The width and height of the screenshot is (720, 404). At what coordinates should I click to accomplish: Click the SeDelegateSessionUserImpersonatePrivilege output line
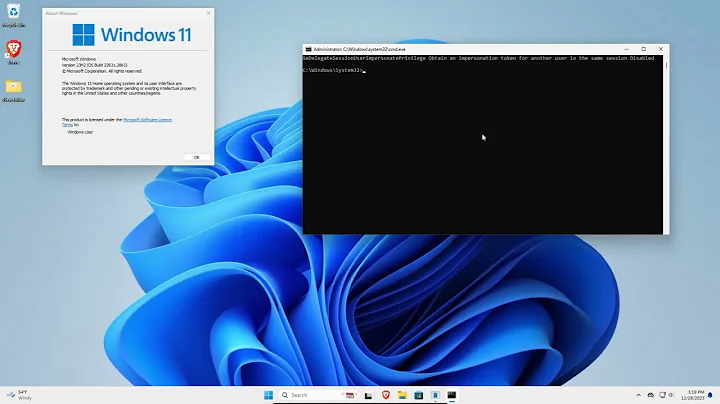point(478,58)
